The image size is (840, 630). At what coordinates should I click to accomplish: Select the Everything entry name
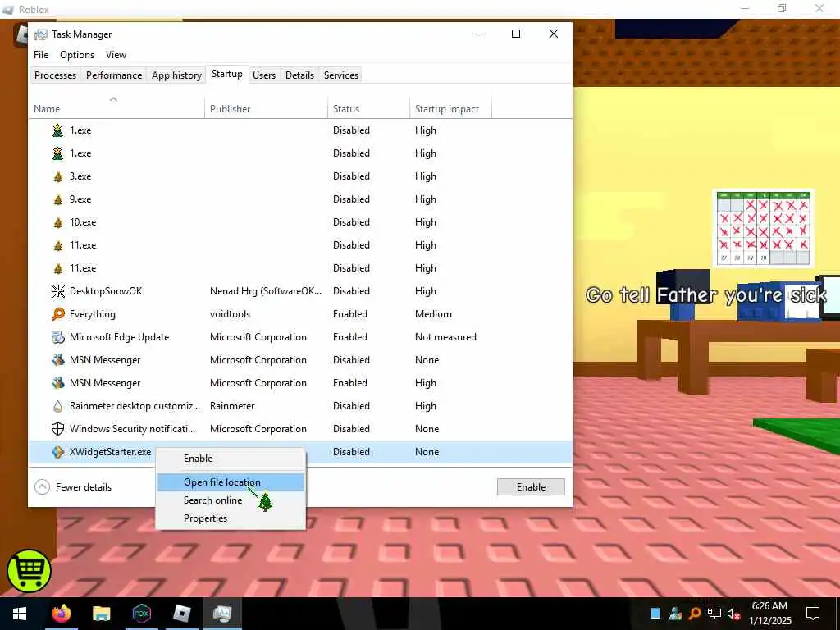pyautogui.click(x=93, y=314)
